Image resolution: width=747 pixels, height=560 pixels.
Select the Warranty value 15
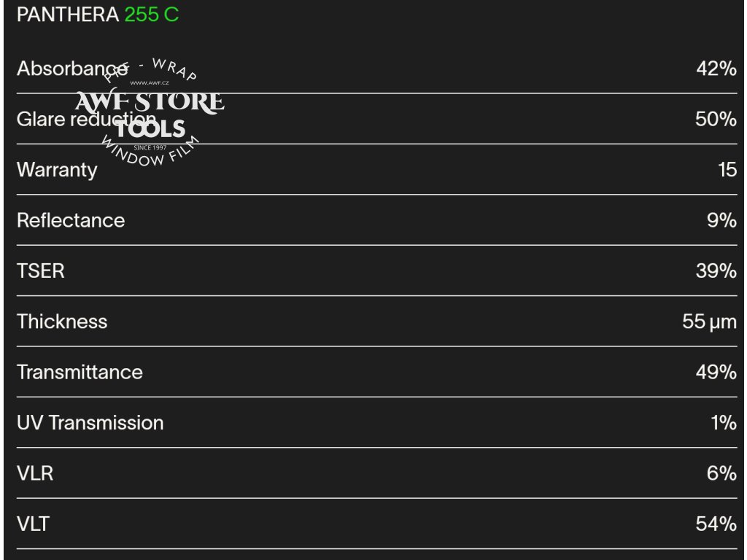click(727, 170)
